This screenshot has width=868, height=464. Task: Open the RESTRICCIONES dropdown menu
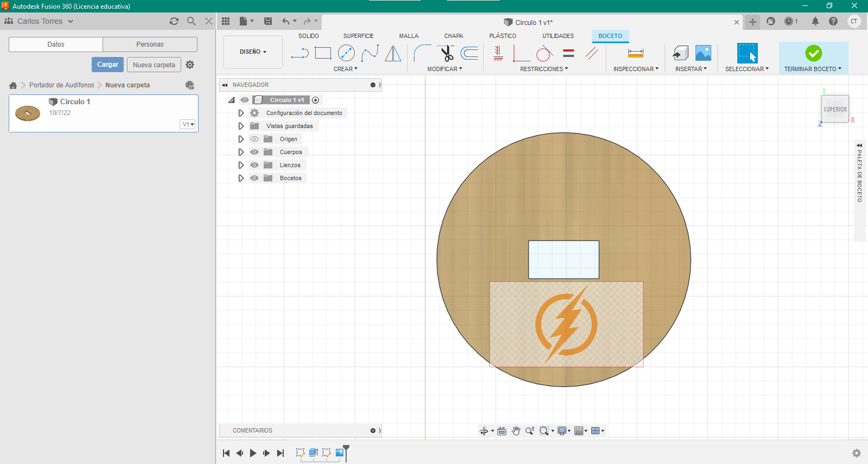tap(544, 69)
